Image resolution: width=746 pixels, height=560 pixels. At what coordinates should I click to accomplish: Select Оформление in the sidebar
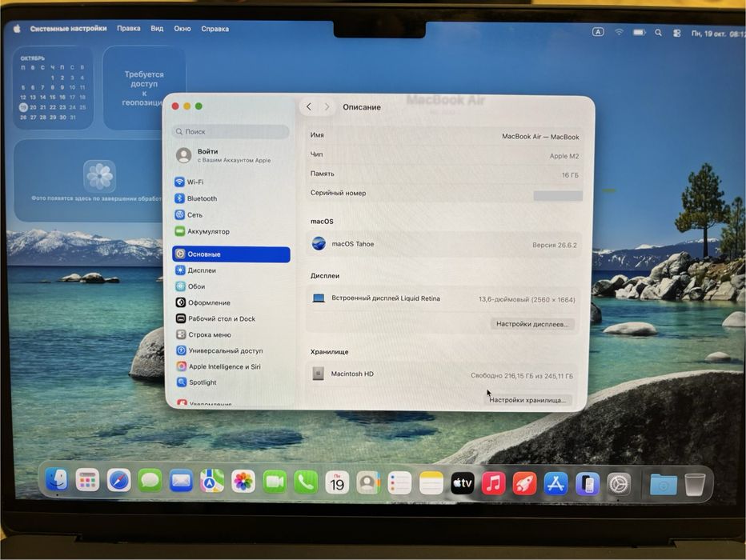tap(231, 303)
